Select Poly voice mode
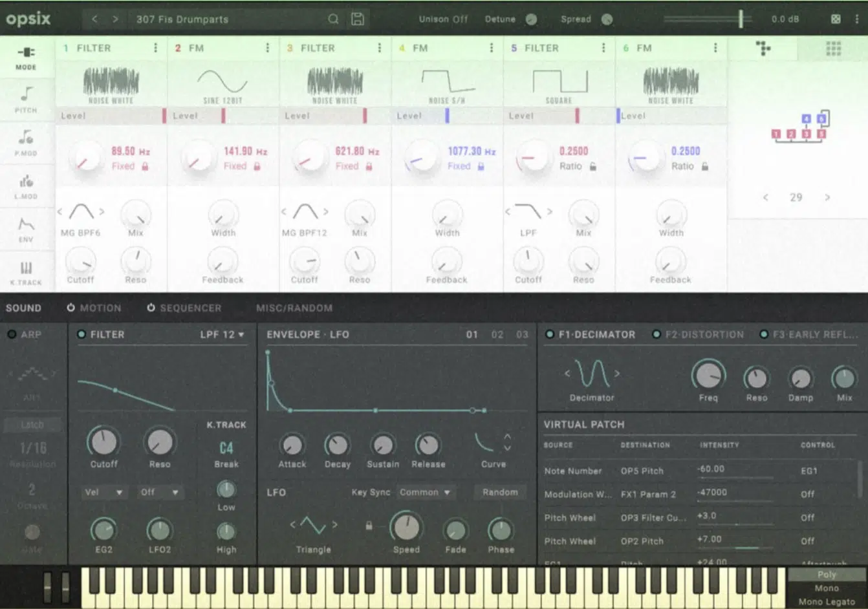 (827, 574)
